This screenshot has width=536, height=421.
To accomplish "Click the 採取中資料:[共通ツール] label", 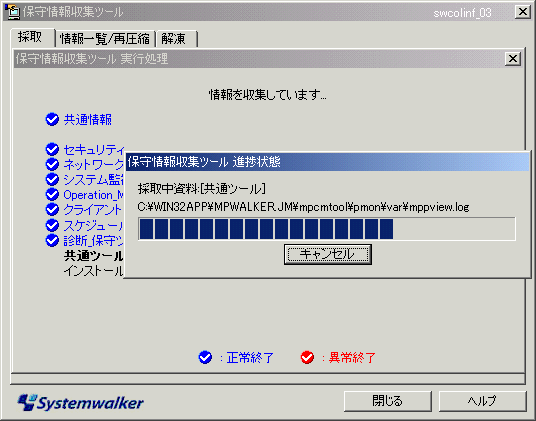I will [202, 189].
